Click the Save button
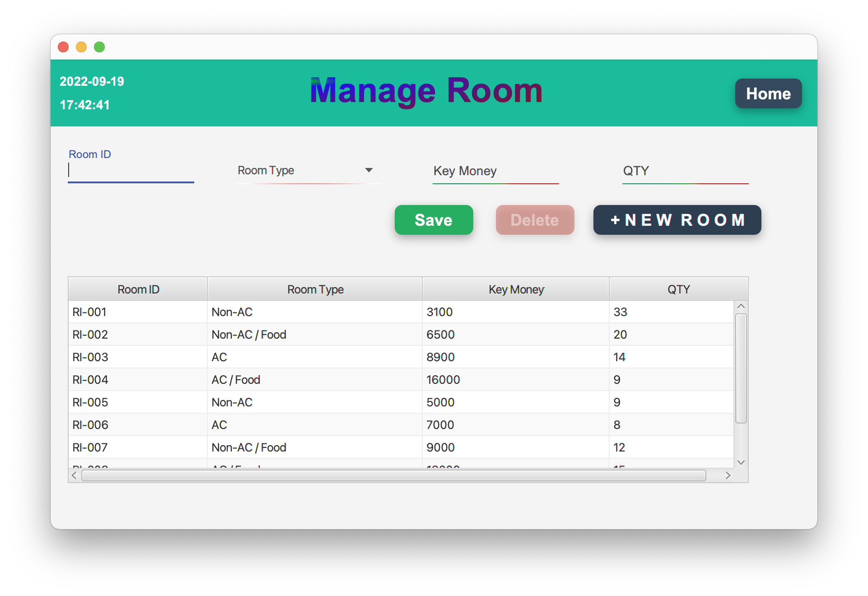 click(x=433, y=220)
